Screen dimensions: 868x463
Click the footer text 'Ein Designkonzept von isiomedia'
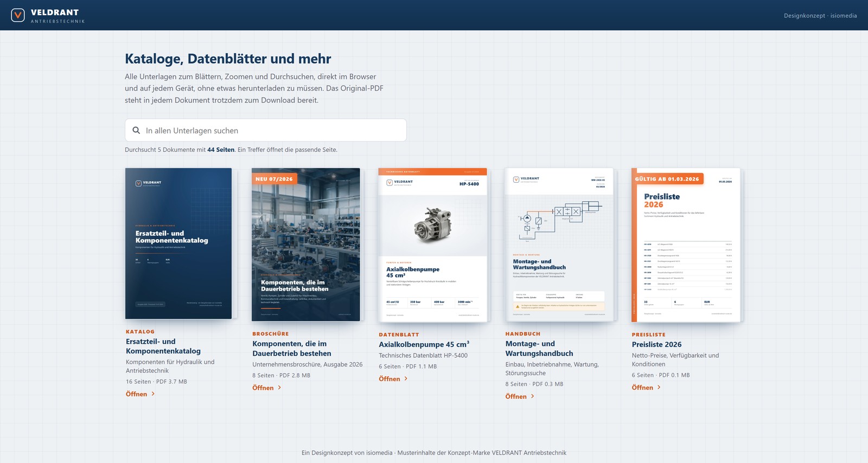[347, 453]
